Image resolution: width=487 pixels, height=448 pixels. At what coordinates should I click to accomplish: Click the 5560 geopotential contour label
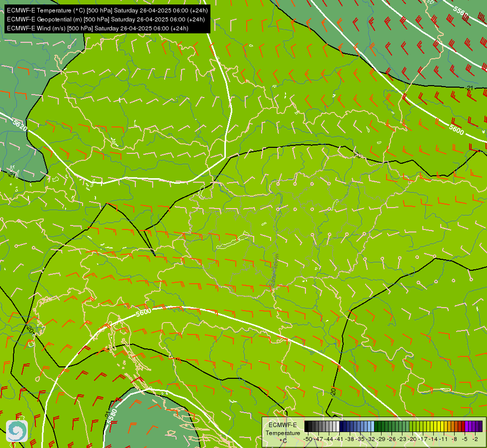coord(461,12)
